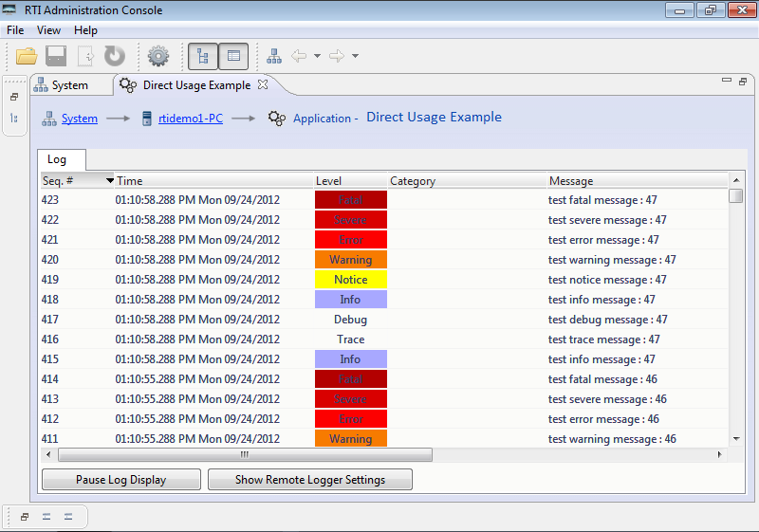Open the File menu
The image size is (759, 532).
coord(15,30)
